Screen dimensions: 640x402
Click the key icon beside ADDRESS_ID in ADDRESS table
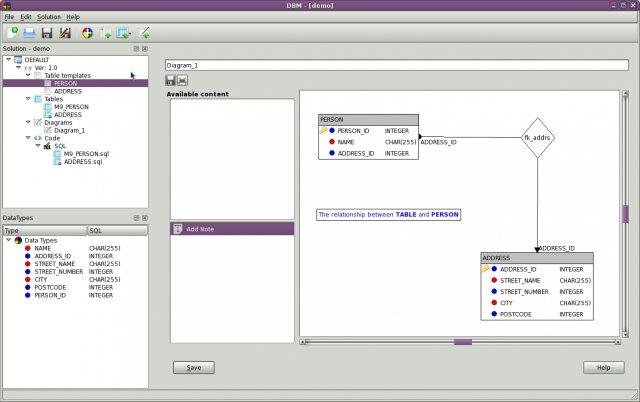tap(486, 269)
